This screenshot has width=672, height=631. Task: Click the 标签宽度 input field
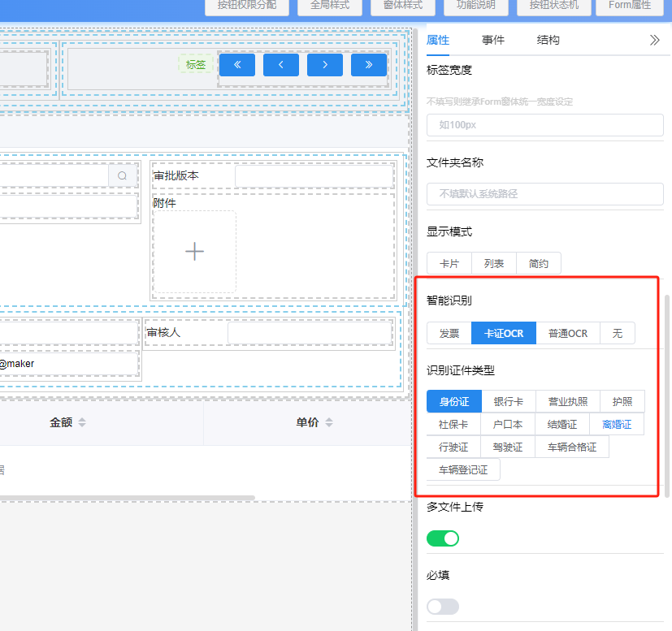[x=545, y=125]
